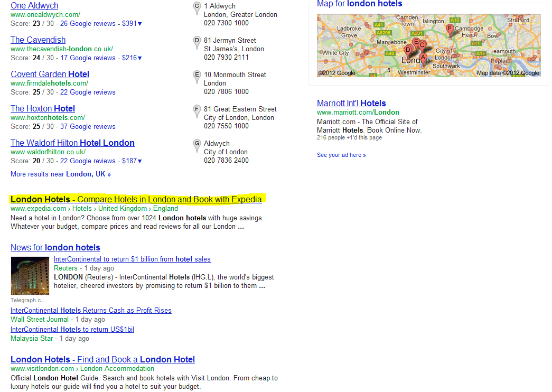Image resolution: width=552 pixels, height=392 pixels.
Task: Click map pin C beside 1 Aldwych
Action: [x=197, y=8]
